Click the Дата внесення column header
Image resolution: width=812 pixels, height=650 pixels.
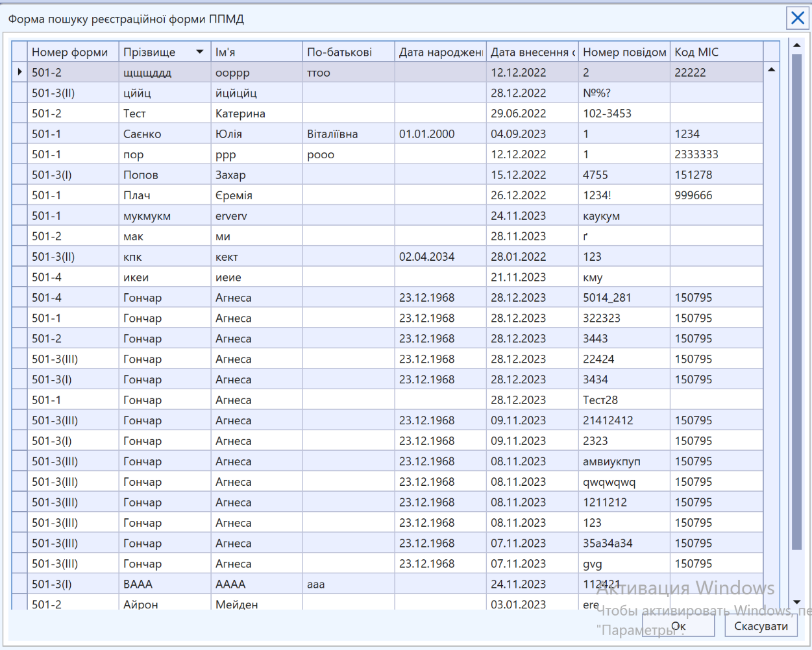point(532,52)
